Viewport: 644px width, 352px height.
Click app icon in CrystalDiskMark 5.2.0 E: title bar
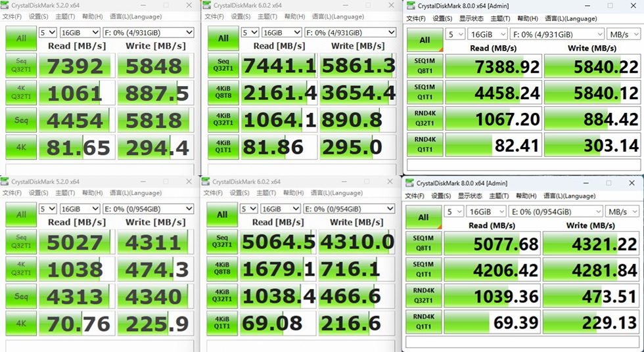[5, 181]
